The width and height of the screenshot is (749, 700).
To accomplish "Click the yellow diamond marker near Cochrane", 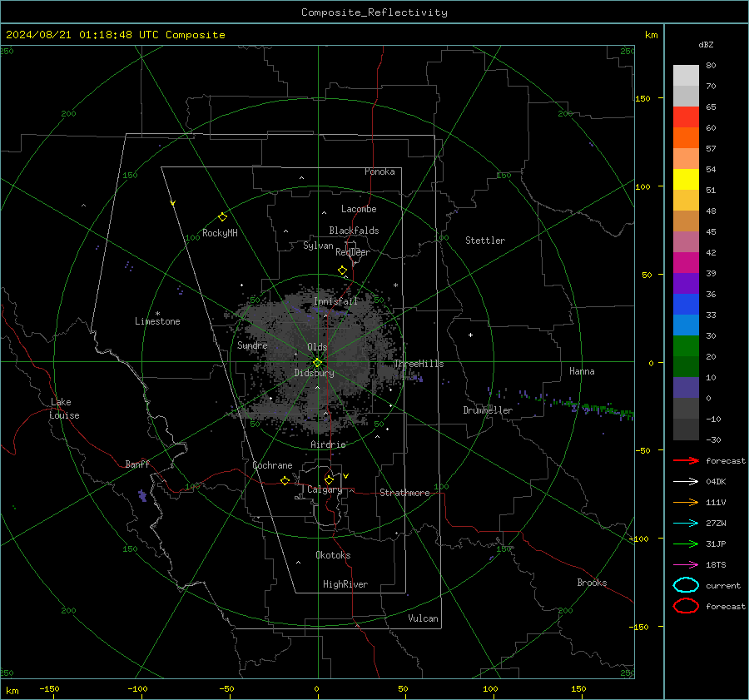I will pyautogui.click(x=285, y=480).
